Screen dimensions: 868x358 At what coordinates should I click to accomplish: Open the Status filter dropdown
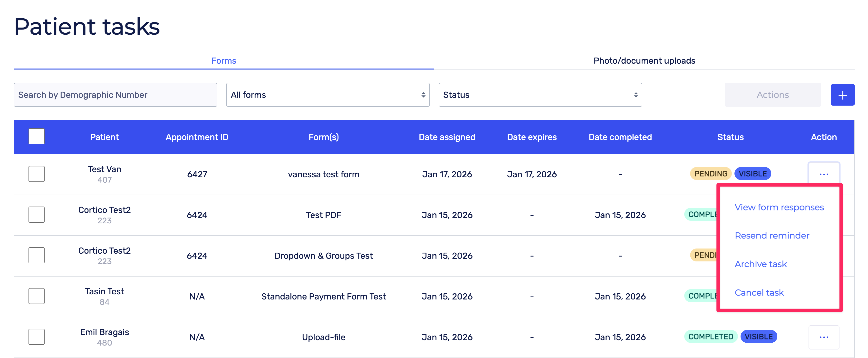click(540, 95)
